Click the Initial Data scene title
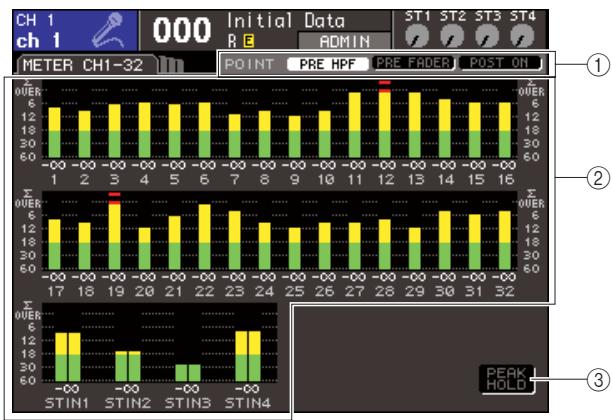 pos(286,20)
